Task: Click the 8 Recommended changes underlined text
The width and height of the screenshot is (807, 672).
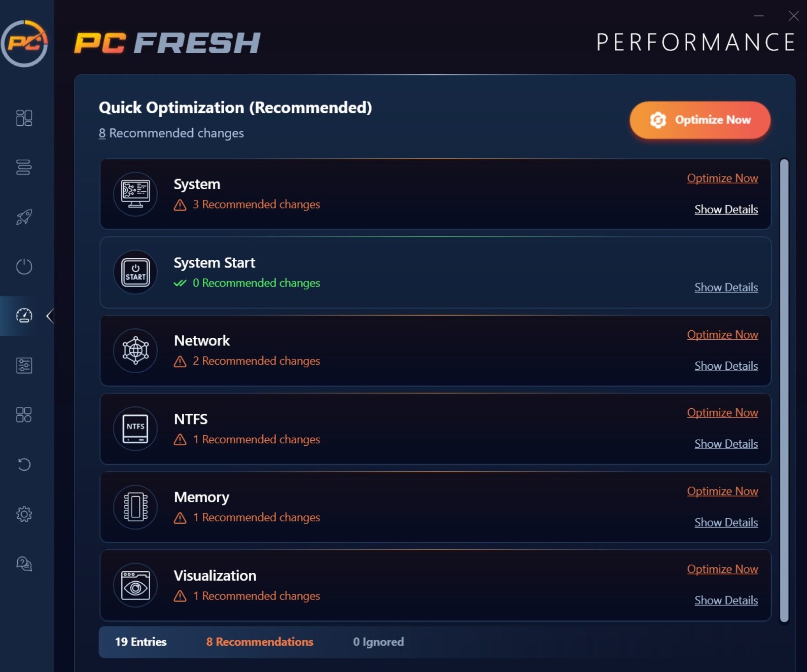Action: pos(171,133)
